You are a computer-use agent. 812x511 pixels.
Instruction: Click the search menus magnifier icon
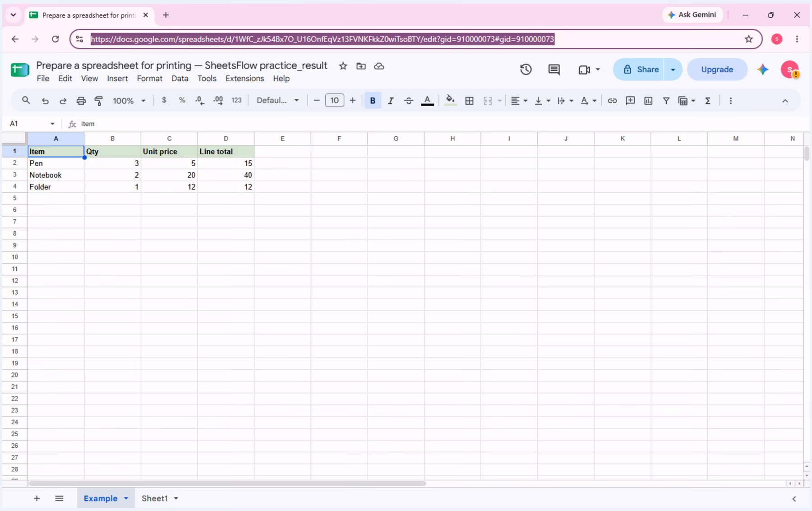pos(26,101)
